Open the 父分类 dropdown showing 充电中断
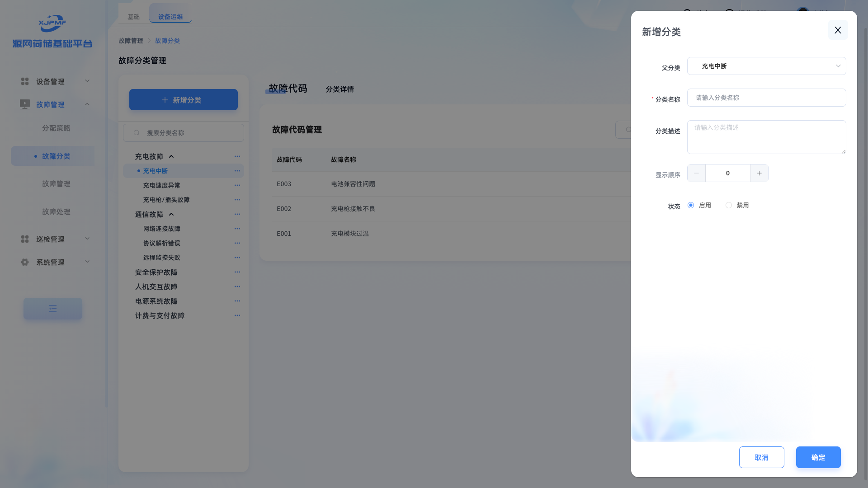 766,66
